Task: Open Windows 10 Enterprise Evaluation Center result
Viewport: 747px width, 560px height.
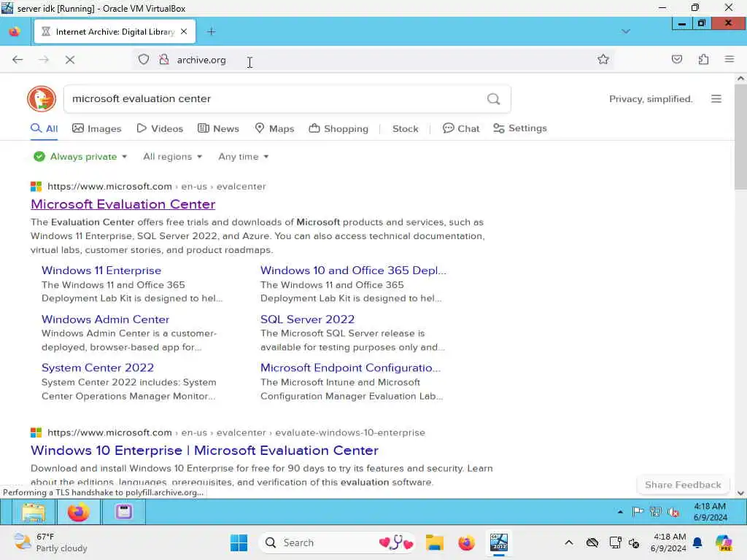Action: coord(204,451)
